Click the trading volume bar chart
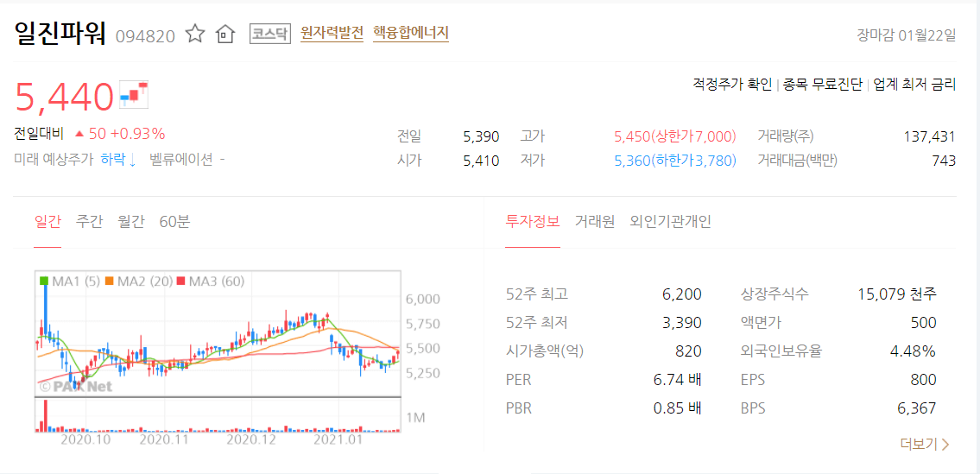The height and width of the screenshot is (474, 980). (217, 415)
